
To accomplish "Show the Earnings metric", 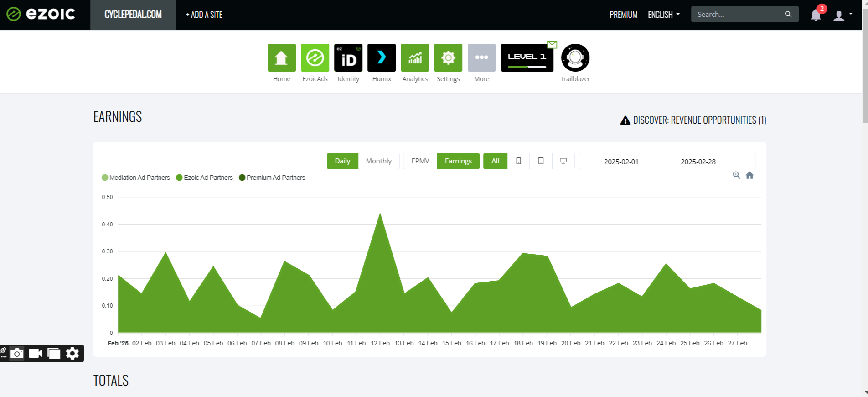I will coord(458,161).
